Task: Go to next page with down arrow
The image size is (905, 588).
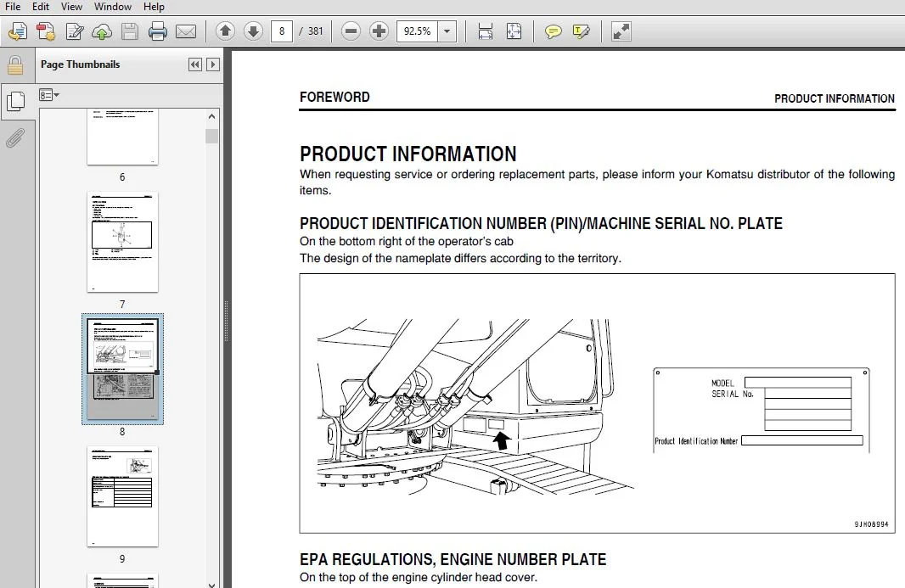Action: 253,31
